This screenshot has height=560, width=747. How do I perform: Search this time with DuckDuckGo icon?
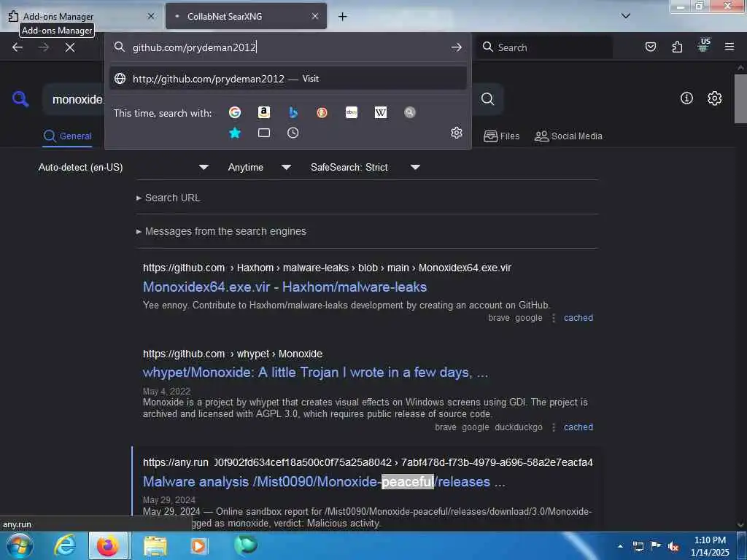tap(322, 112)
